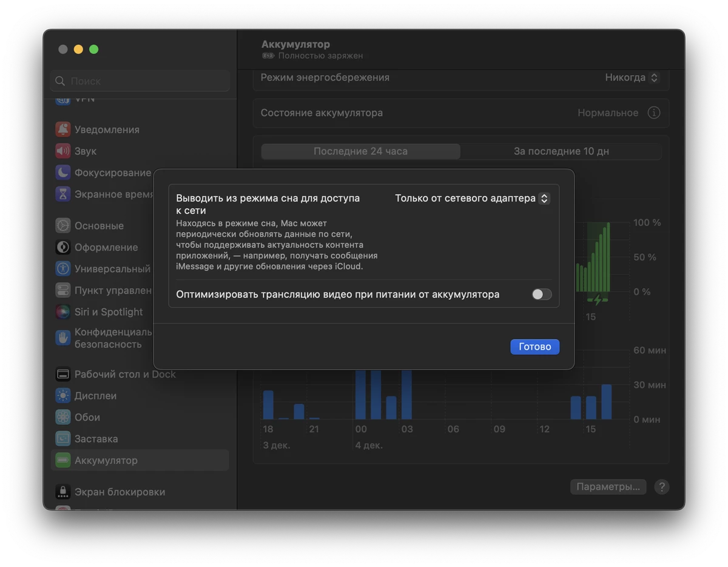Screen dimensions: 728x567
Task: Click the Конфиденциальность hand icon
Action: (x=63, y=338)
